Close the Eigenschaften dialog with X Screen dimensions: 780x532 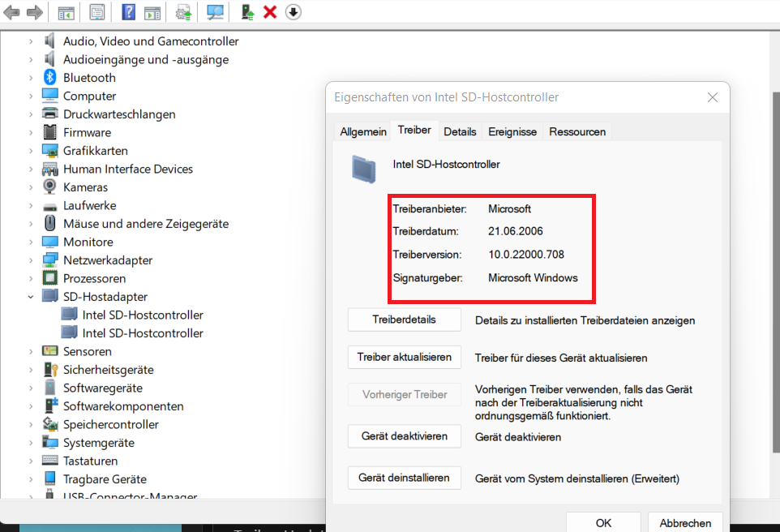pyautogui.click(x=713, y=97)
